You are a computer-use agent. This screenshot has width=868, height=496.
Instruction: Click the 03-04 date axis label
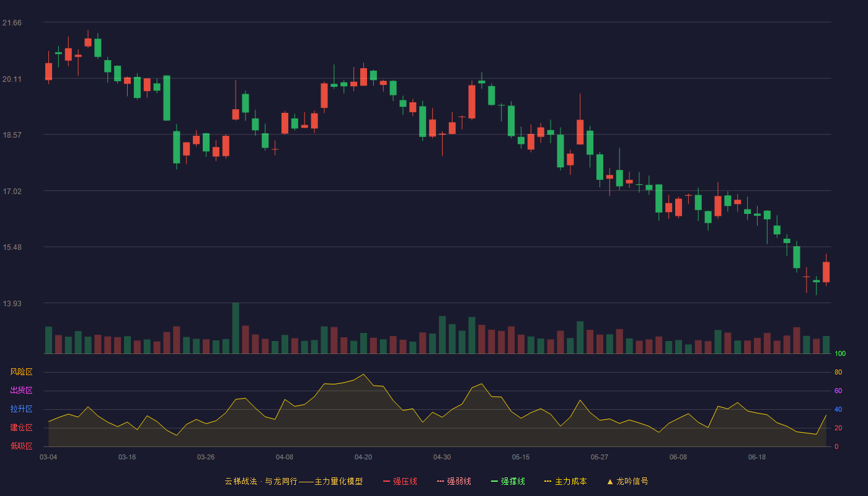coord(48,457)
